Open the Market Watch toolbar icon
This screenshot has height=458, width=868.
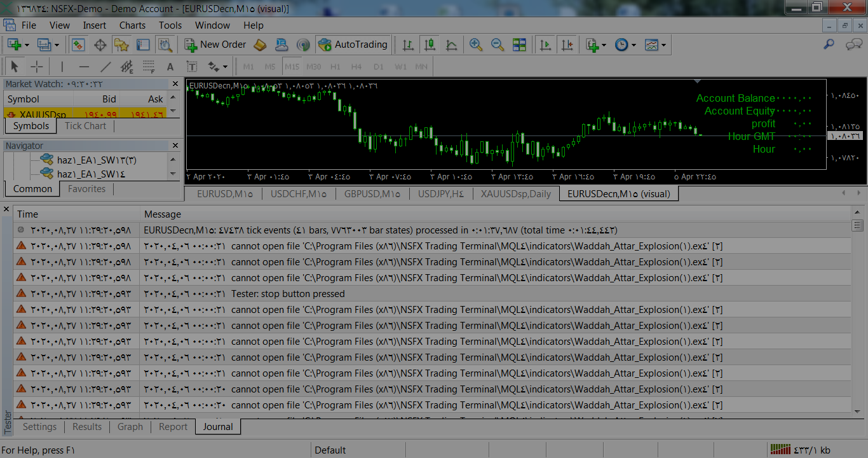point(78,45)
